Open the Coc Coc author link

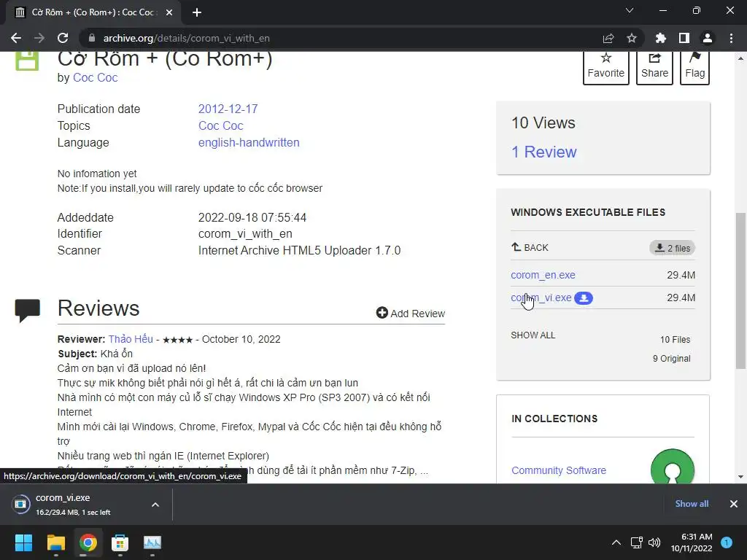[96, 77]
